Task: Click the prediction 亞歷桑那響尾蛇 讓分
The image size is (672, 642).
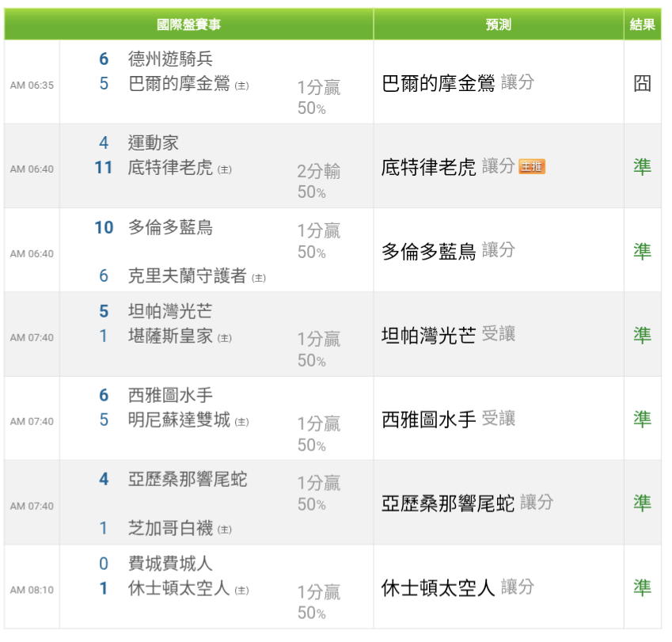Action: tap(467, 503)
